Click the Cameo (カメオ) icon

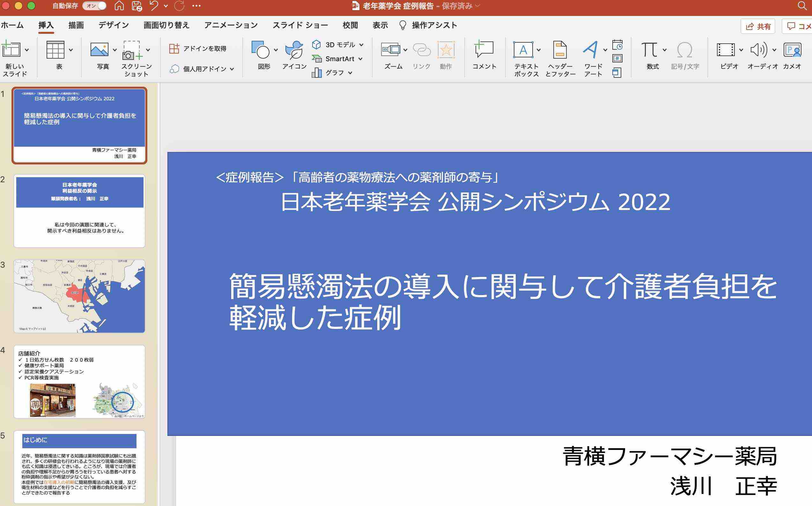coord(792,50)
